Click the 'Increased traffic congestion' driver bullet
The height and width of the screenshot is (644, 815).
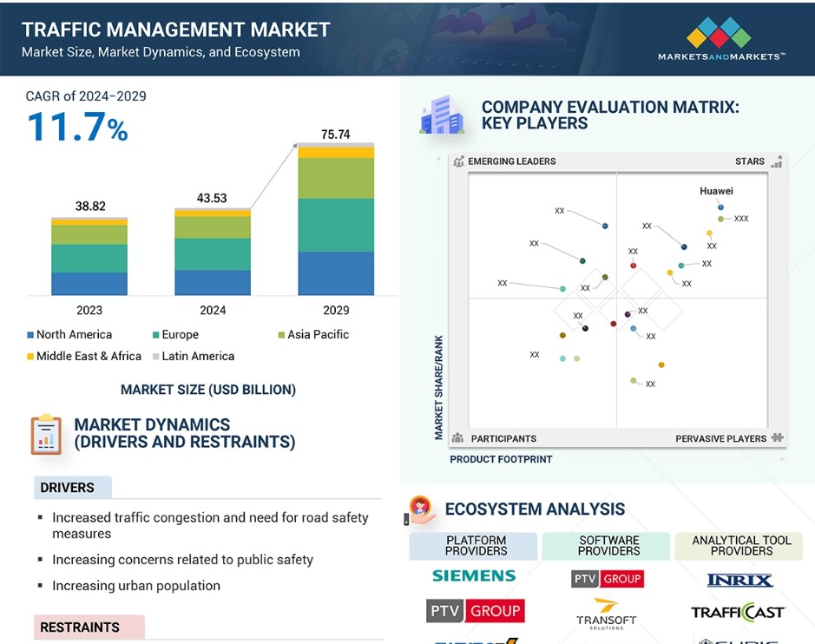(210, 525)
